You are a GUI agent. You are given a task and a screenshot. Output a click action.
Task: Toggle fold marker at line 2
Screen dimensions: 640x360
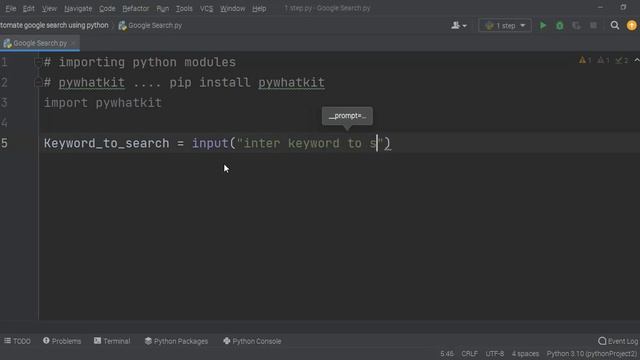[38, 82]
